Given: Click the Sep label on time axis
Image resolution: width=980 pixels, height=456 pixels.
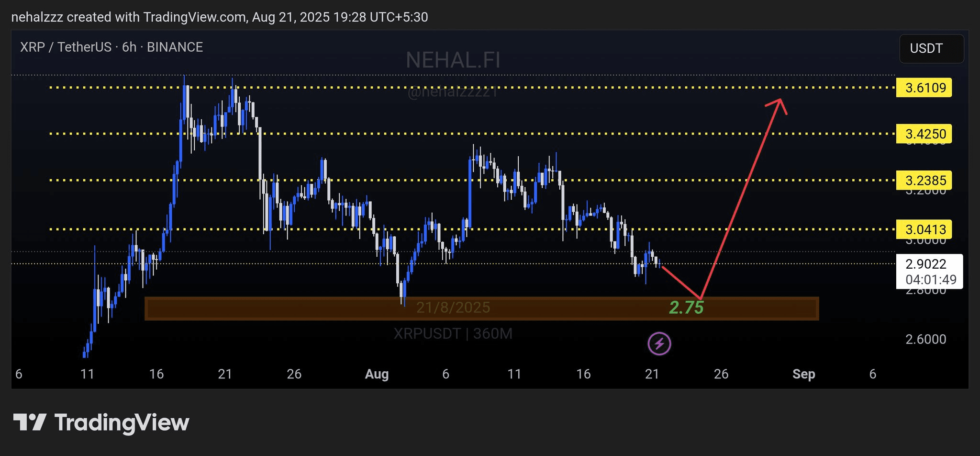Looking at the screenshot, I should click(x=803, y=374).
